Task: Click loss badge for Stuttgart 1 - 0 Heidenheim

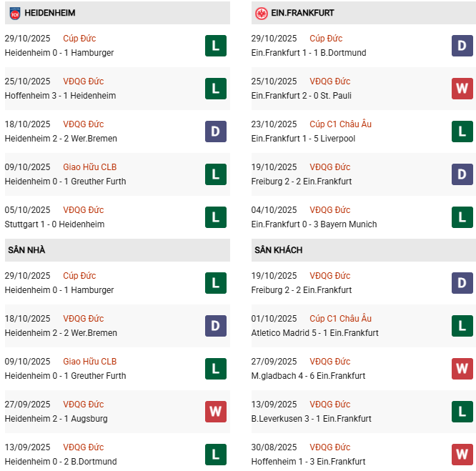Action: tap(215, 217)
